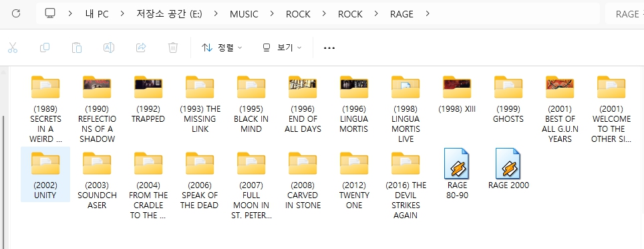The width and height of the screenshot is (644, 249).
Task: Select the (2001) BEST OF ALL G.U.N YEARS folder icon
Action: pos(560,87)
